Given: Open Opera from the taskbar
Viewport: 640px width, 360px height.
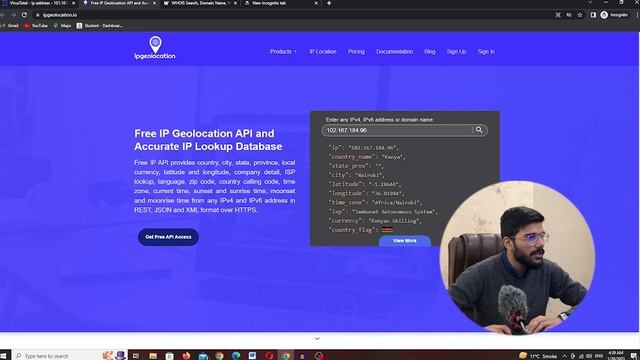Looking at the screenshot, I should pyautogui.click(x=269, y=356).
